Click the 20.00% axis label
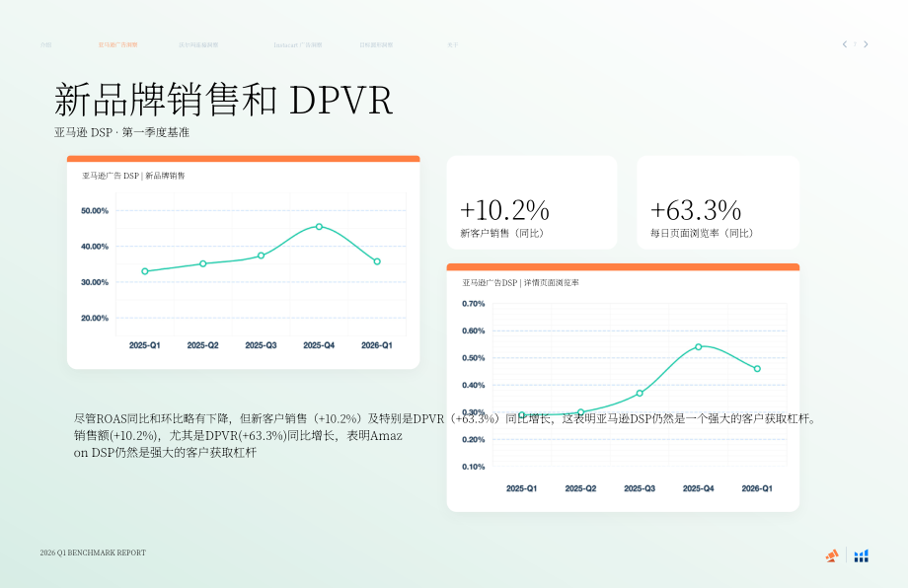908x588 pixels. [95, 319]
